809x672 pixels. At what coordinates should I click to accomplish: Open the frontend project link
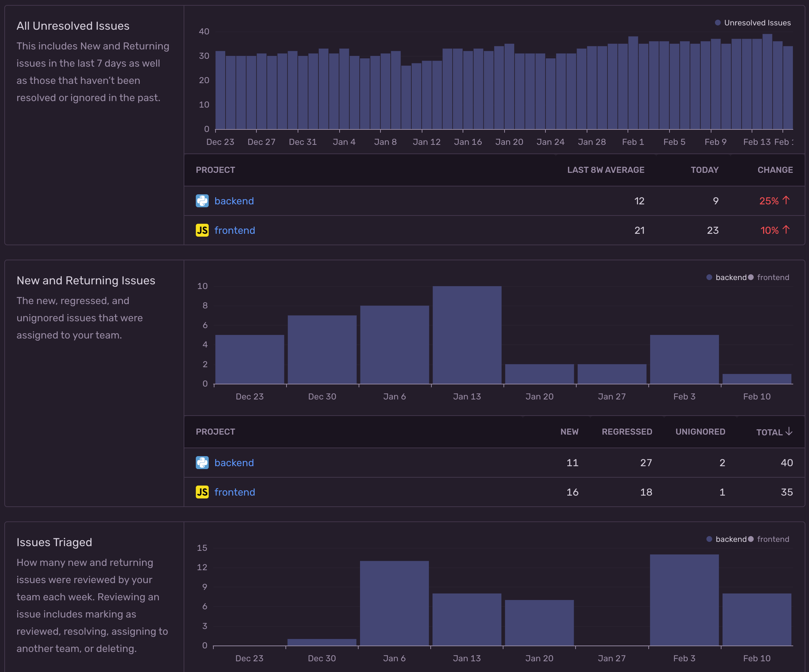tap(235, 230)
